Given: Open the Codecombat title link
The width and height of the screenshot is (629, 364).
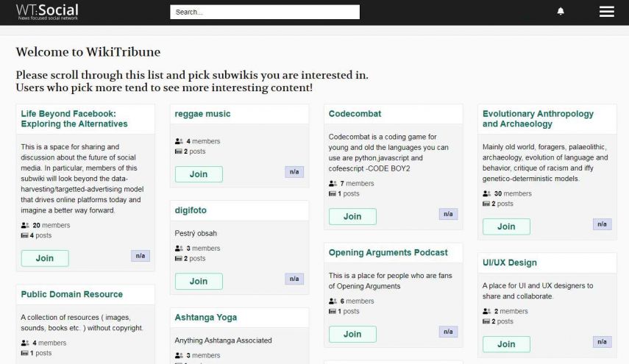Looking at the screenshot, I should click(355, 114).
